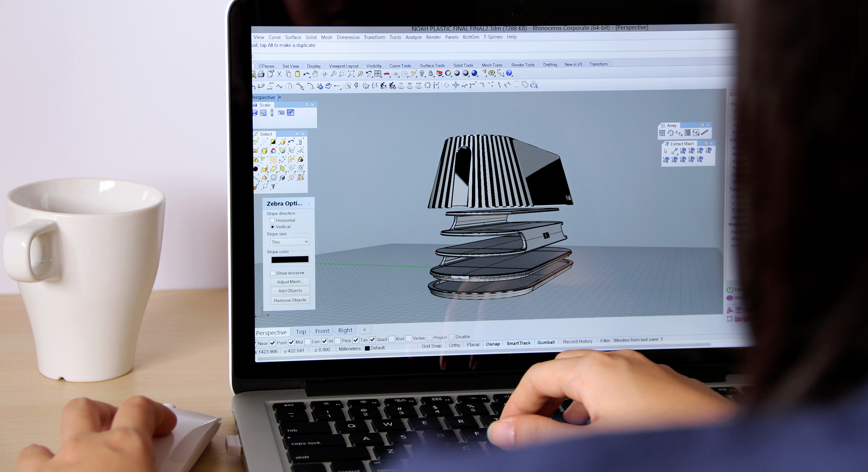Click the blue Render sphere icon
This screenshot has height=472, width=868.
pyautogui.click(x=474, y=73)
